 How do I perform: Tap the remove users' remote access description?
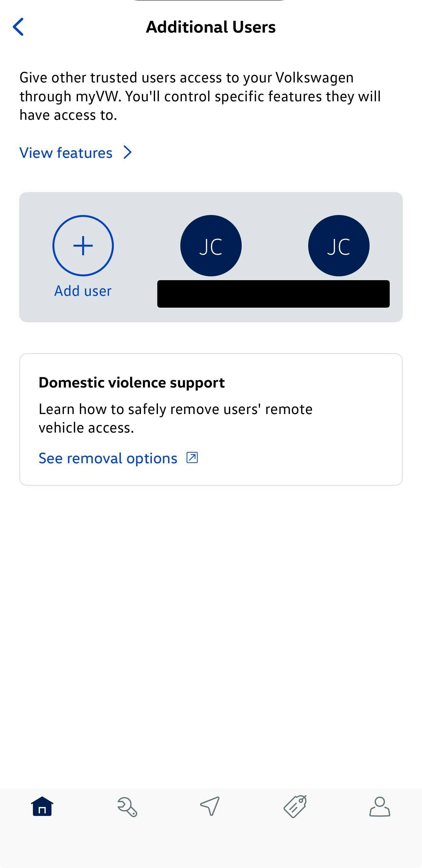(176, 418)
